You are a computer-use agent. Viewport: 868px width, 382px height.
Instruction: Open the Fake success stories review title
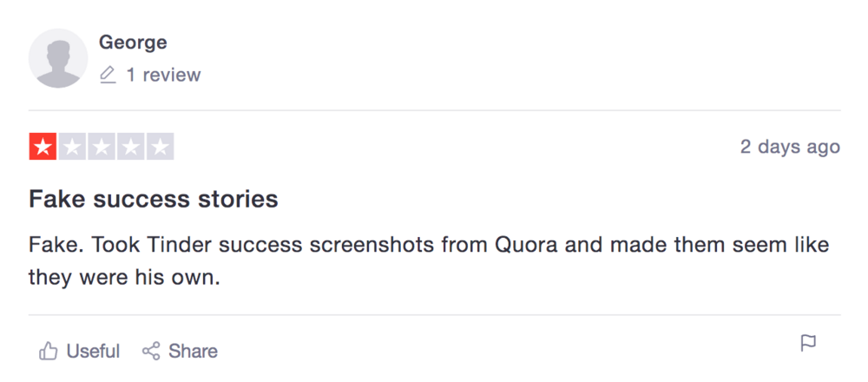pyautogui.click(x=154, y=199)
